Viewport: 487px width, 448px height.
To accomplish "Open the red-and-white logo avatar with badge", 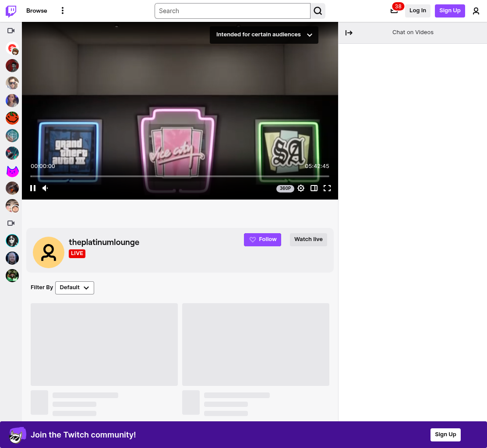I will (x=12, y=49).
